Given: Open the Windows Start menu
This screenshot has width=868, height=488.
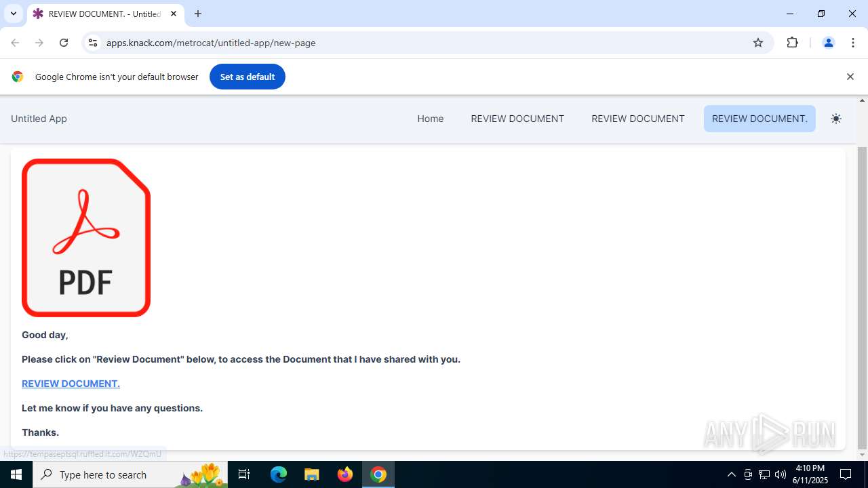Looking at the screenshot, I should (16, 474).
